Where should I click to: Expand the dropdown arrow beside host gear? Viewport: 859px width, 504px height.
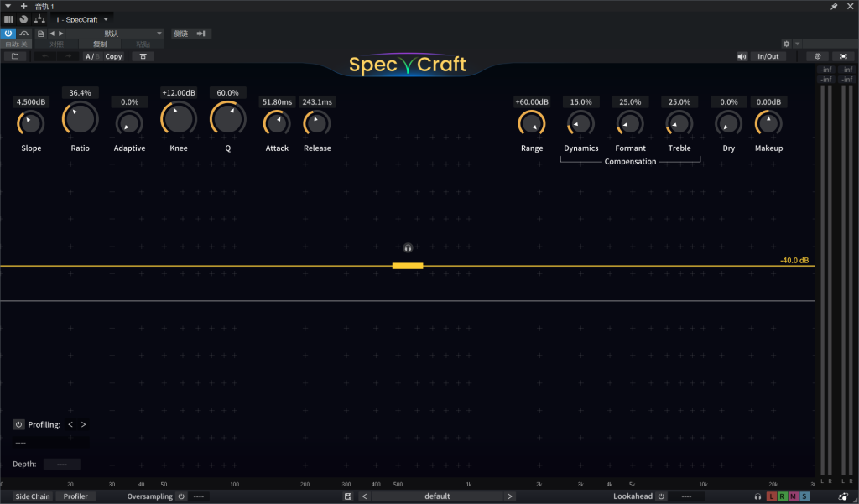(797, 44)
